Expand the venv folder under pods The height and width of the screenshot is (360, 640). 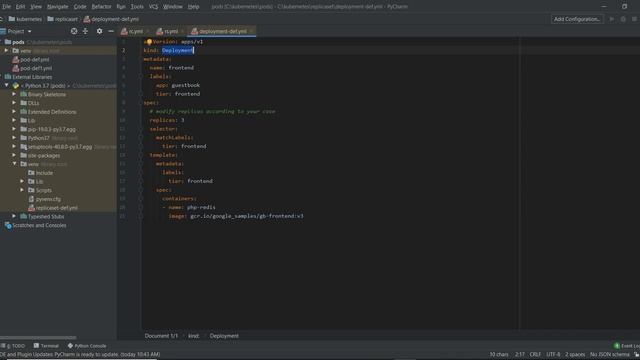(x=6, y=51)
